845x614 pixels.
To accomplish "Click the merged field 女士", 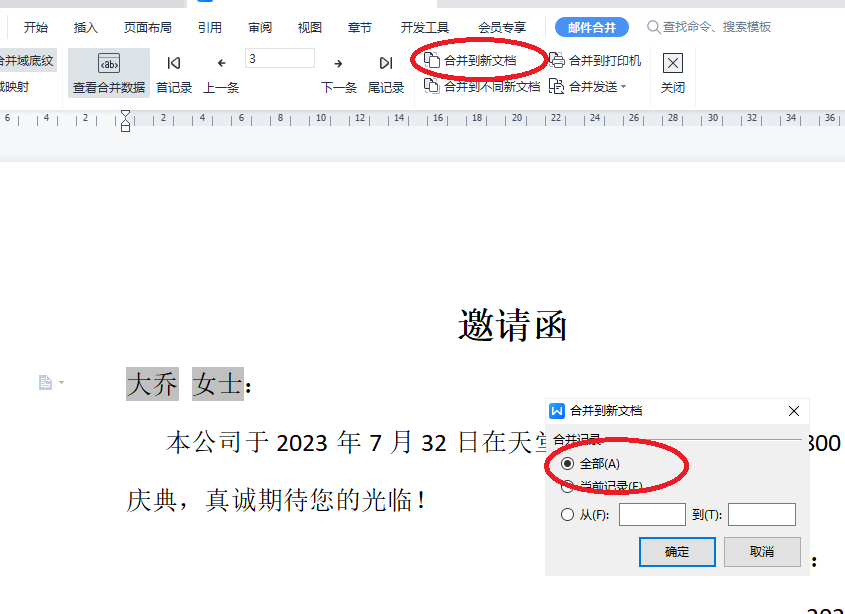I will click(x=218, y=384).
